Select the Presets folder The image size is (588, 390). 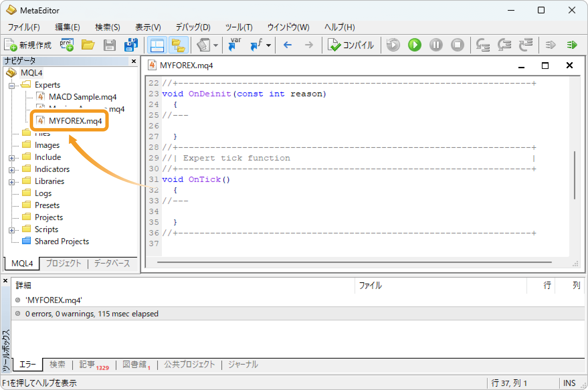click(x=47, y=205)
